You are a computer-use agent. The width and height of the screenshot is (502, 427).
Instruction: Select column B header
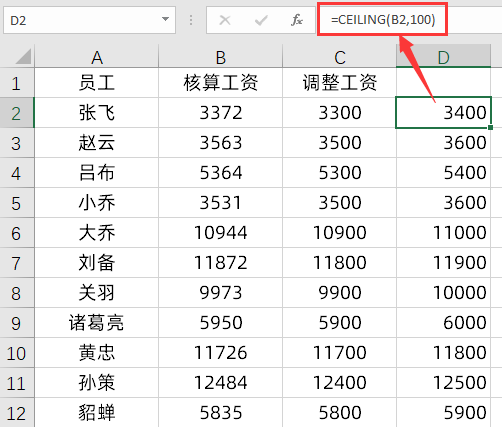point(220,57)
